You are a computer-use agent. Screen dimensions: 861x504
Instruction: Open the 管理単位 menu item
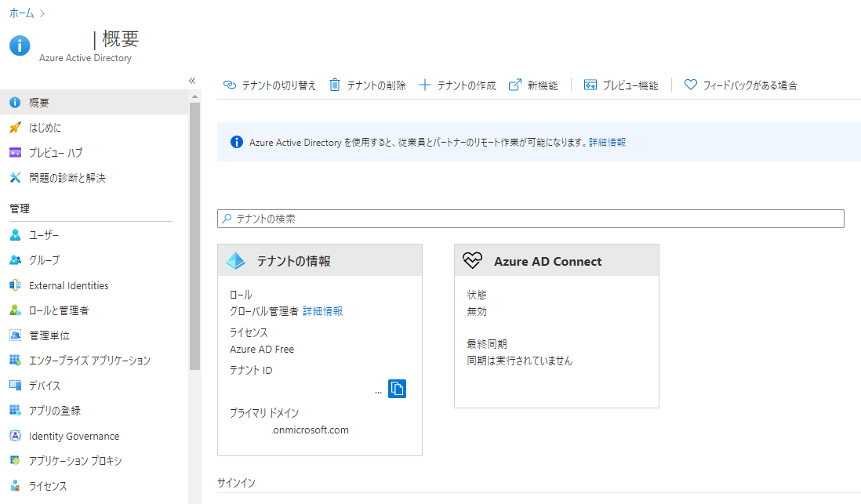[94, 335]
